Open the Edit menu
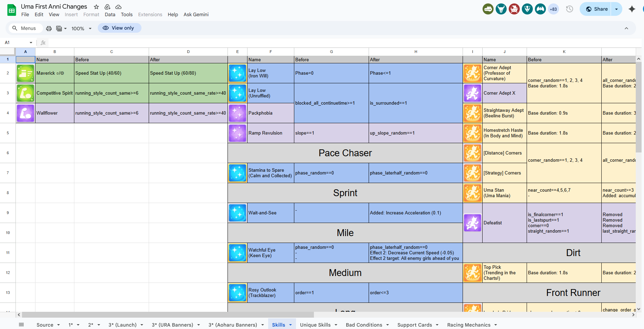The image size is (644, 329). (39, 14)
